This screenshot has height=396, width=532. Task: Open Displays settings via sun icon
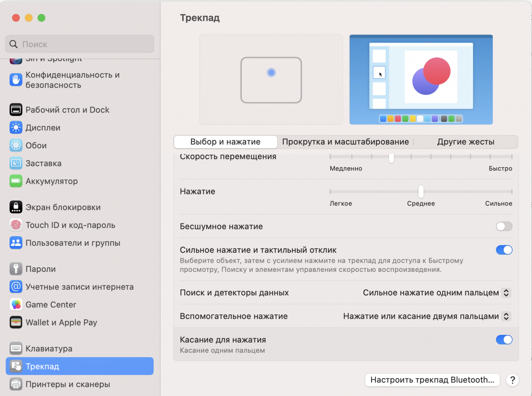pos(16,128)
